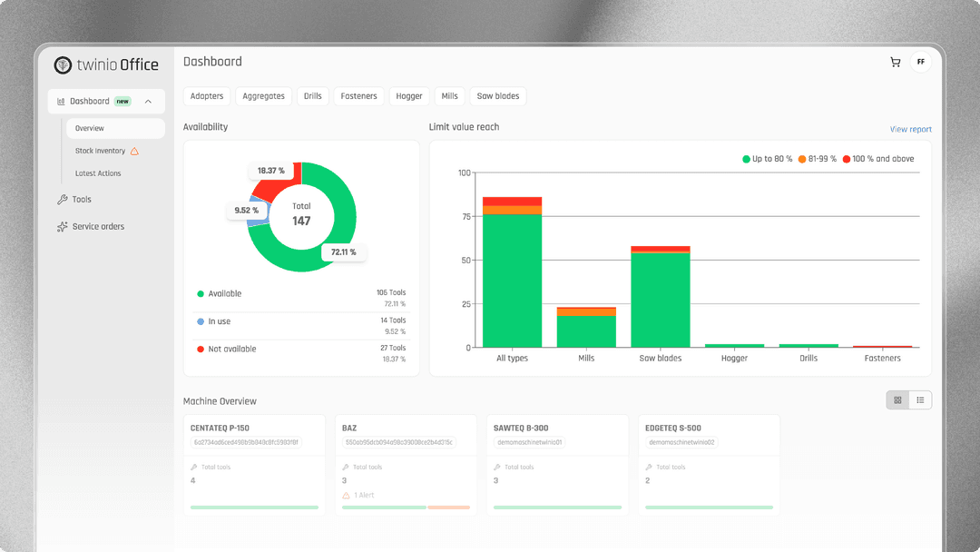Open the EDGETEQ S-500 machine card

coord(709,465)
